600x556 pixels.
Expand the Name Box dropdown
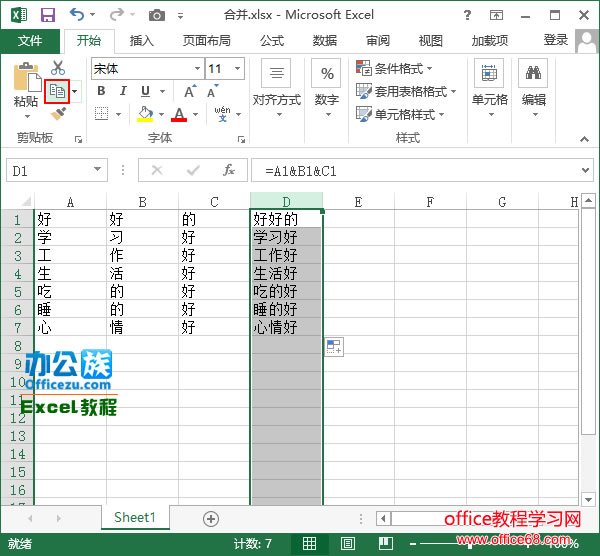98,170
